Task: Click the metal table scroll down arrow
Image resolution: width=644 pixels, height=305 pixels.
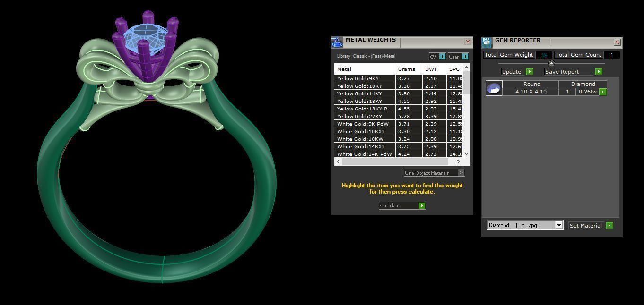Action: pos(467,154)
